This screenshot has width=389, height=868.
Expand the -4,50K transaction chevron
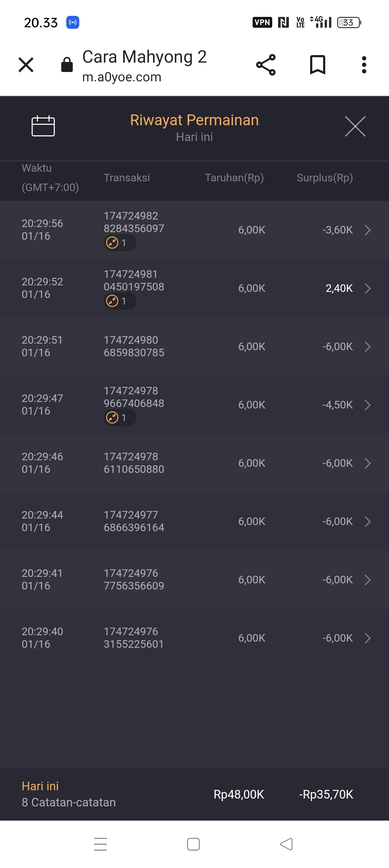367,405
